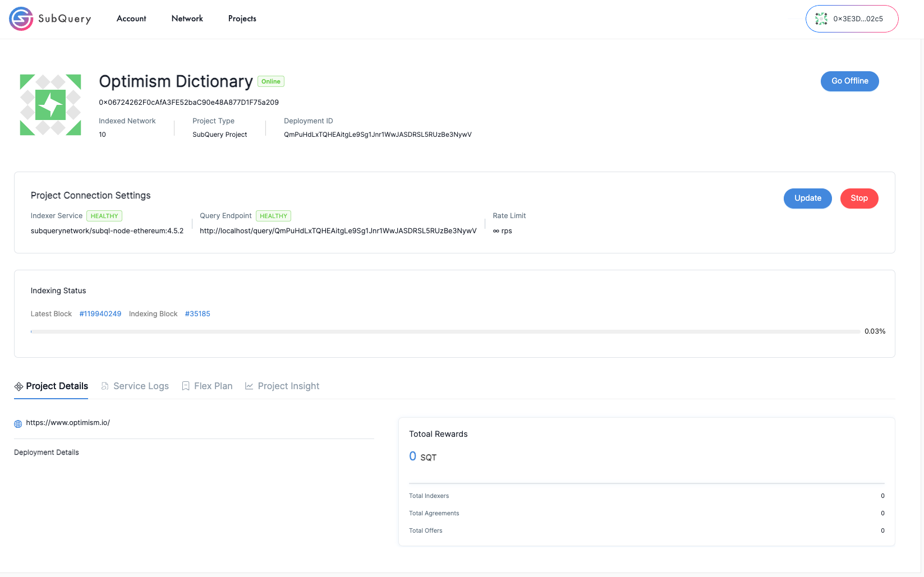
Task: Click Indexing Block #35185 link
Action: 197,314
